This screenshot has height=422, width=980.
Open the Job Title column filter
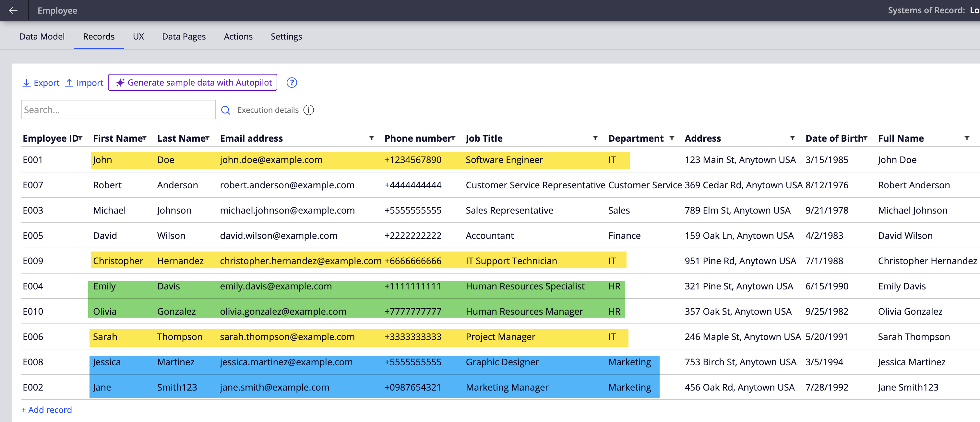595,138
